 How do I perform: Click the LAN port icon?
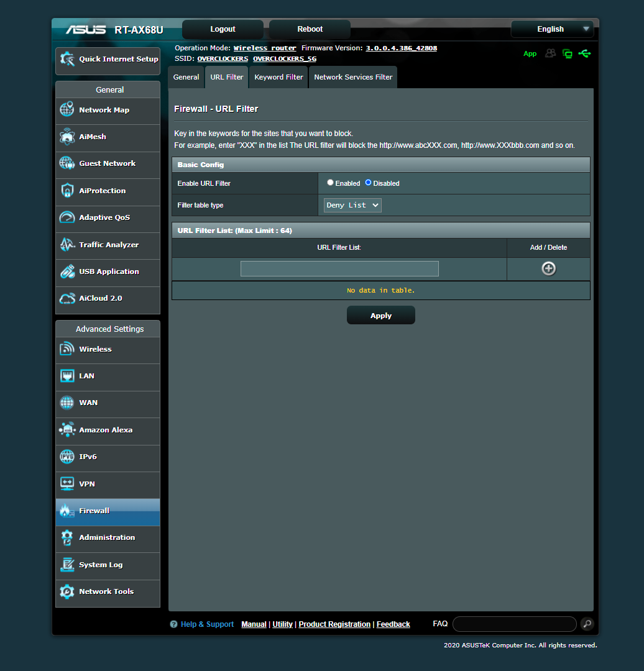(67, 376)
